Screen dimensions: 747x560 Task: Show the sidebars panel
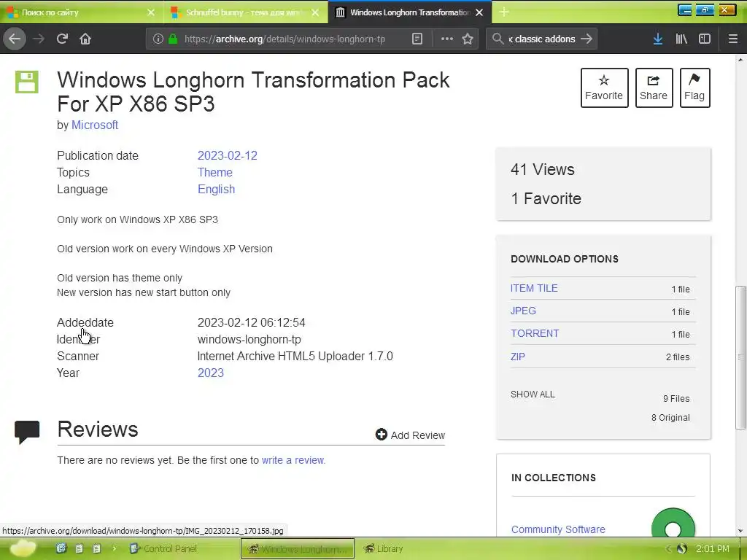coord(705,39)
